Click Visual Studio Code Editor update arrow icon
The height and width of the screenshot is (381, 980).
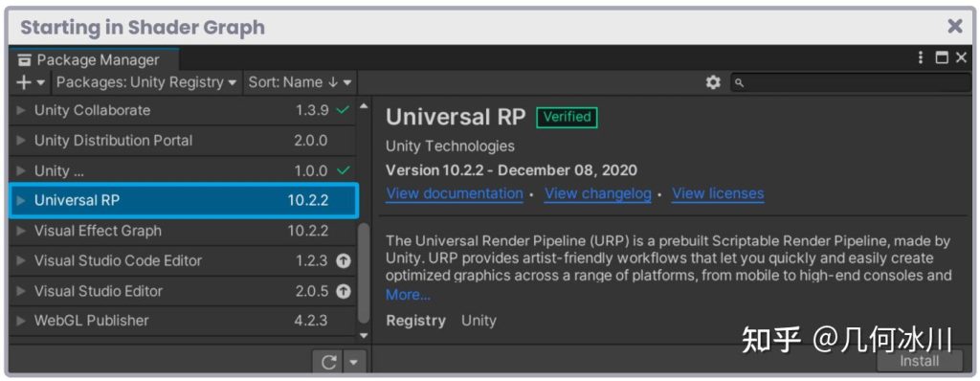pyautogui.click(x=343, y=261)
